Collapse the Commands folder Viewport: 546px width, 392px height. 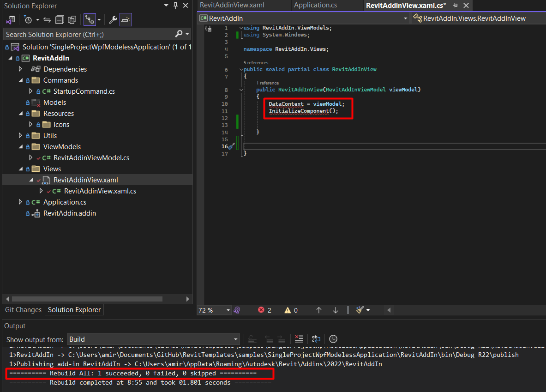point(21,80)
